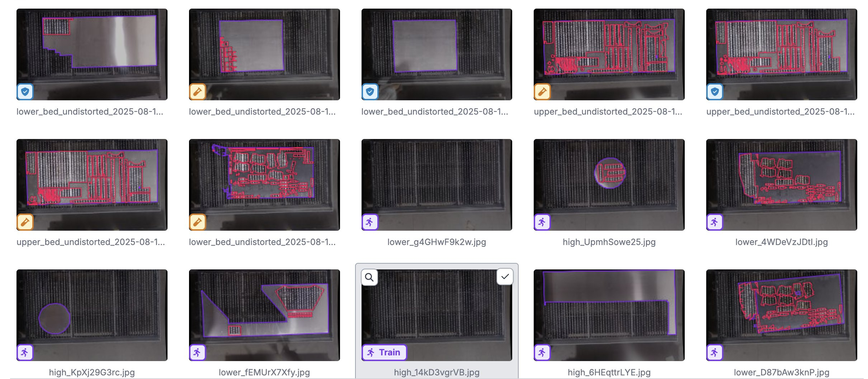The width and height of the screenshot is (868, 379).
Task: Click the train runner badge on lower_fEMUrX7Xfy.jpg
Action: point(197,352)
